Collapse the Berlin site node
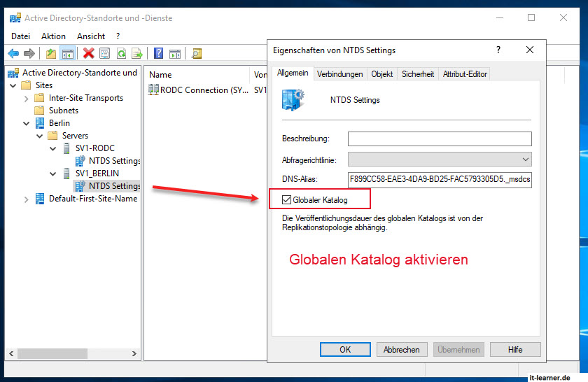 27,123
